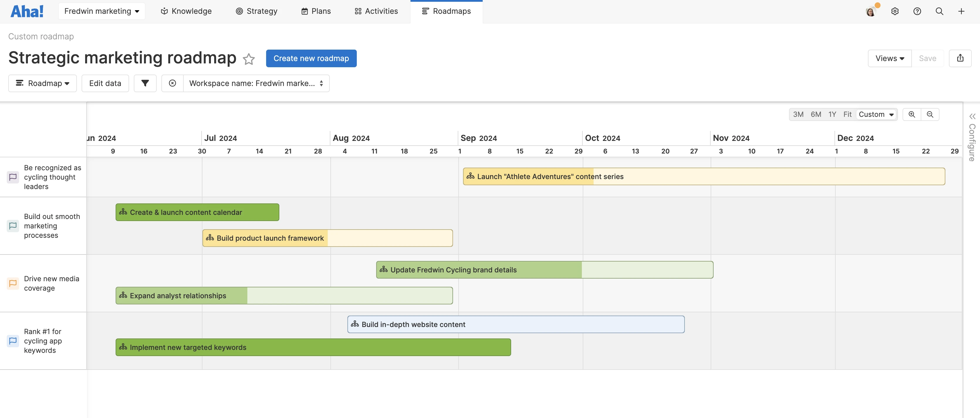980x418 pixels.
Task: Remove the Workspace name filter via its X icon
Action: (x=172, y=83)
